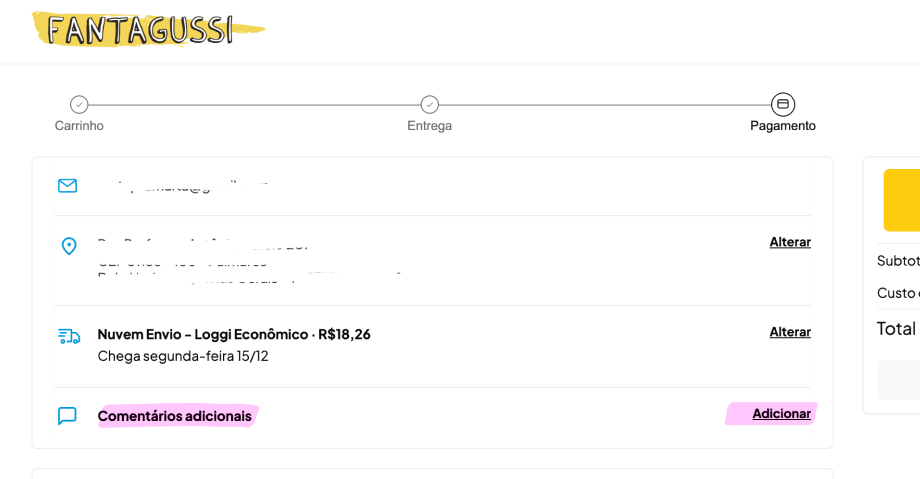The width and height of the screenshot is (920, 479).
Task: Click the email envelope icon
Action: pyautogui.click(x=68, y=186)
